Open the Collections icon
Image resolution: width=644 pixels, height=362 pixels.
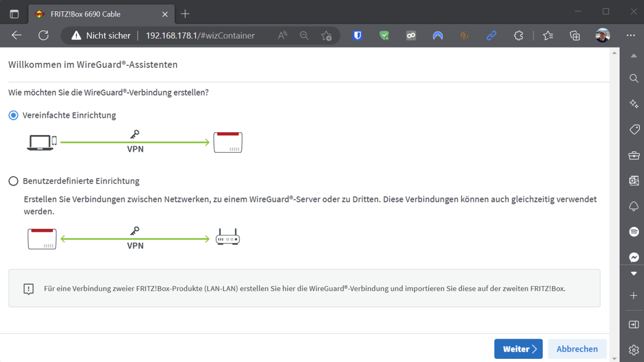[x=575, y=35]
